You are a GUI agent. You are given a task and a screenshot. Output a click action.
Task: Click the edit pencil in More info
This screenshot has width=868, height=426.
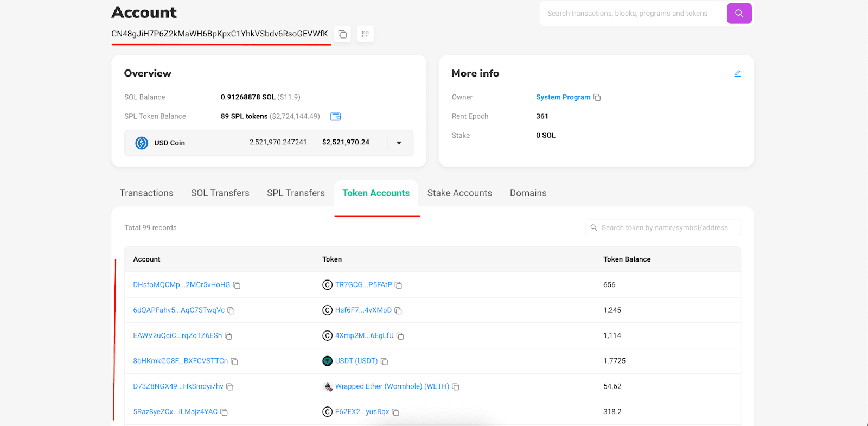[737, 73]
